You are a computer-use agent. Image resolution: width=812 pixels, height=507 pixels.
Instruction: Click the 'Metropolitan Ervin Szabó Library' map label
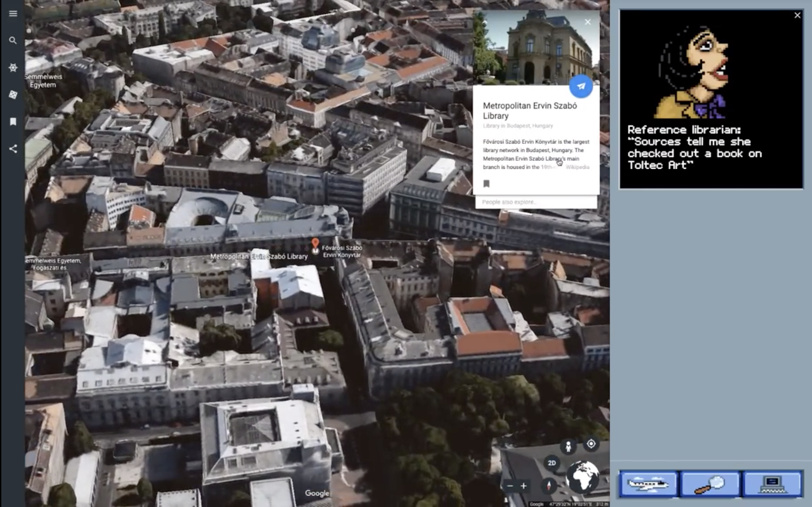click(259, 257)
